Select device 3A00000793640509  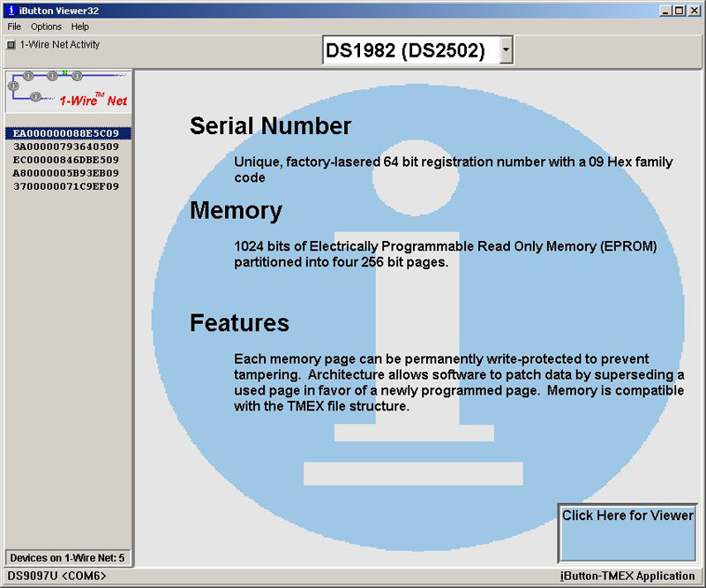[66, 147]
